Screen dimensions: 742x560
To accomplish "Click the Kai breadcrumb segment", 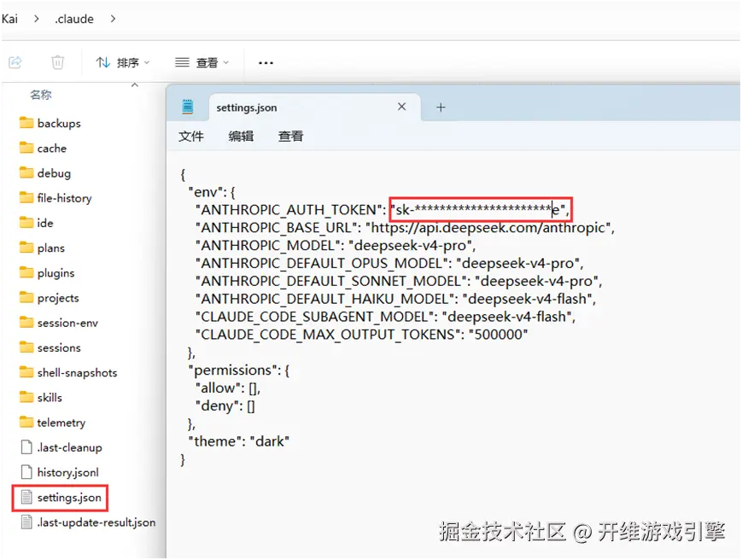I will click(x=9, y=19).
